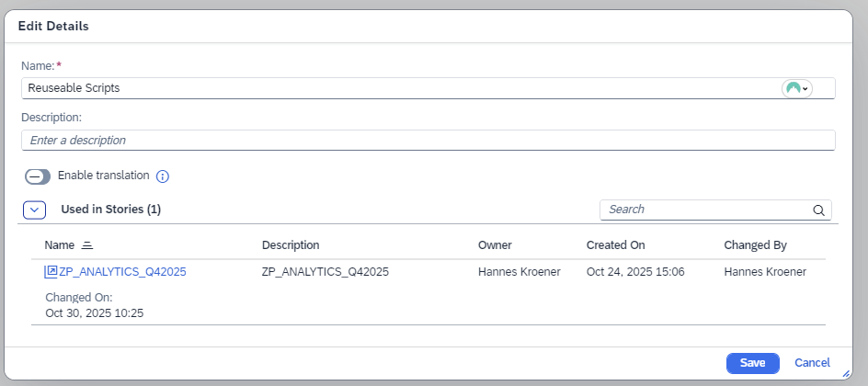
Task: Click the Description column header
Action: [291, 245]
